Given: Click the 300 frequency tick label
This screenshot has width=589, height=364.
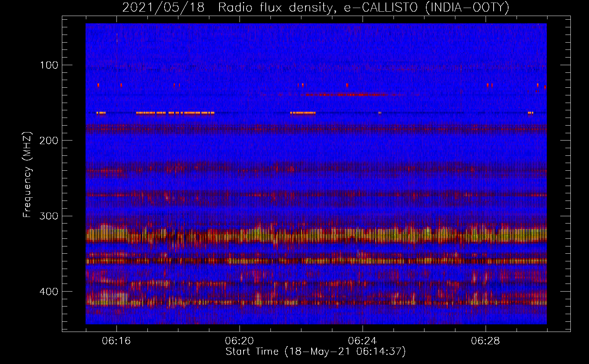Looking at the screenshot, I should (49, 216).
